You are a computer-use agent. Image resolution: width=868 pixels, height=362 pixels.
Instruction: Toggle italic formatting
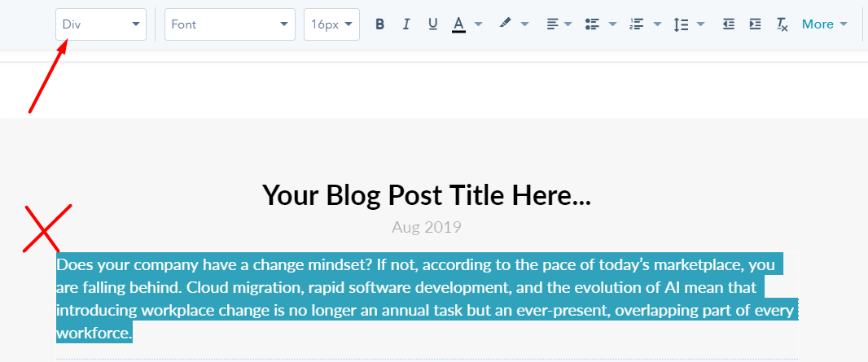click(406, 24)
